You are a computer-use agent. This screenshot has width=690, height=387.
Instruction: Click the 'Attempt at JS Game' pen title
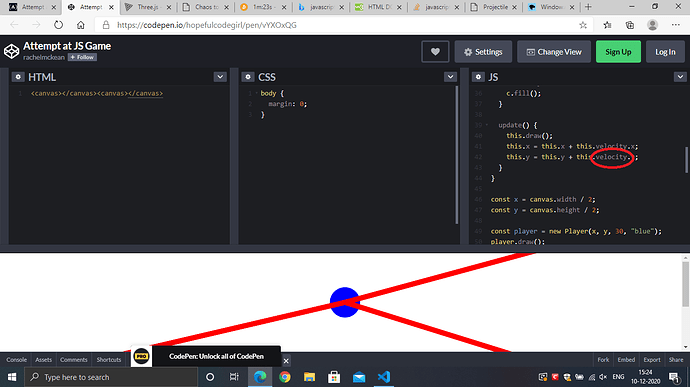[67, 46]
